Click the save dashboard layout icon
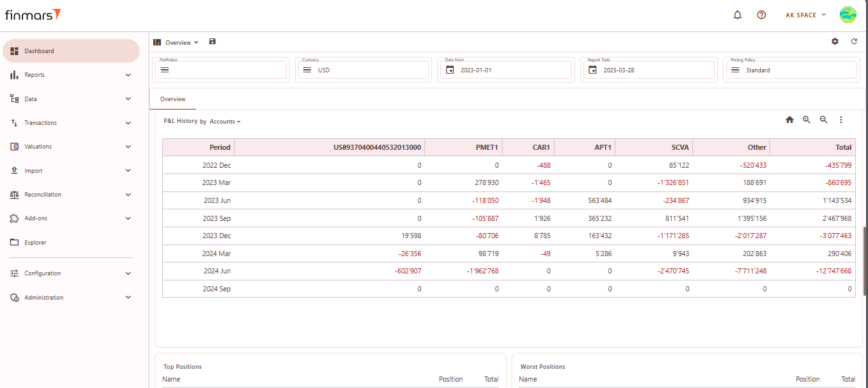The height and width of the screenshot is (388, 868). pos(213,42)
